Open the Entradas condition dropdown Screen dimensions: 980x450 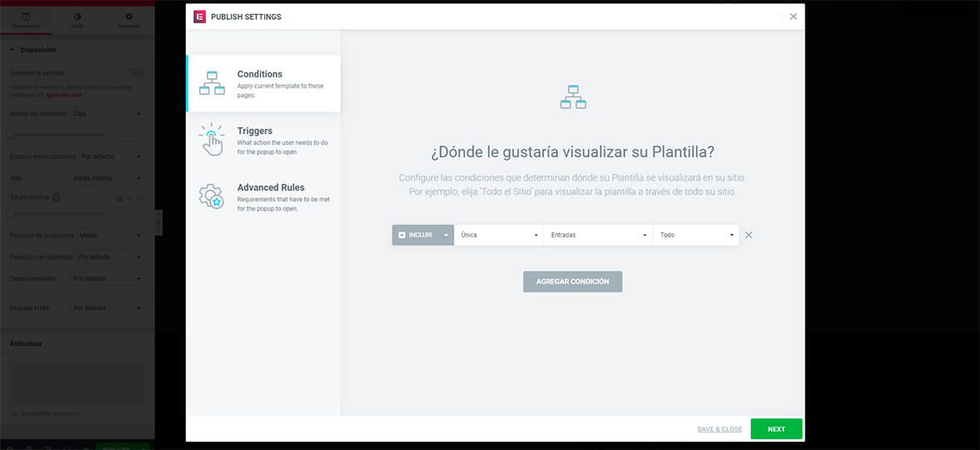598,235
